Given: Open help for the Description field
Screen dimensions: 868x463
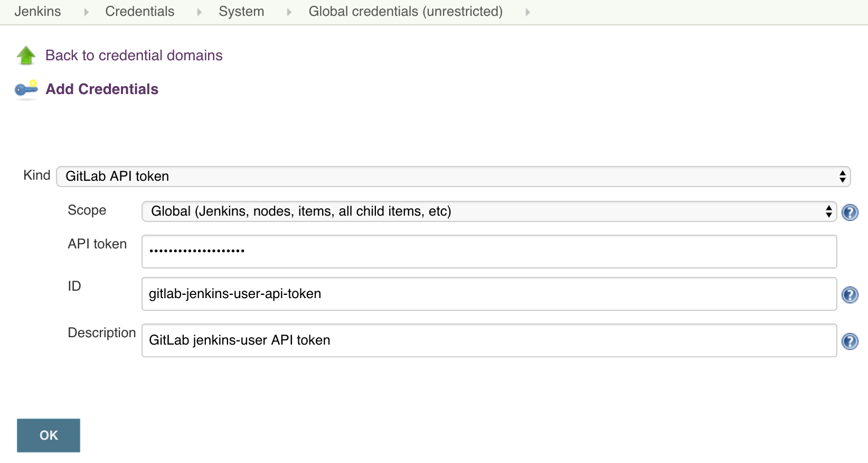Looking at the screenshot, I should (850, 341).
